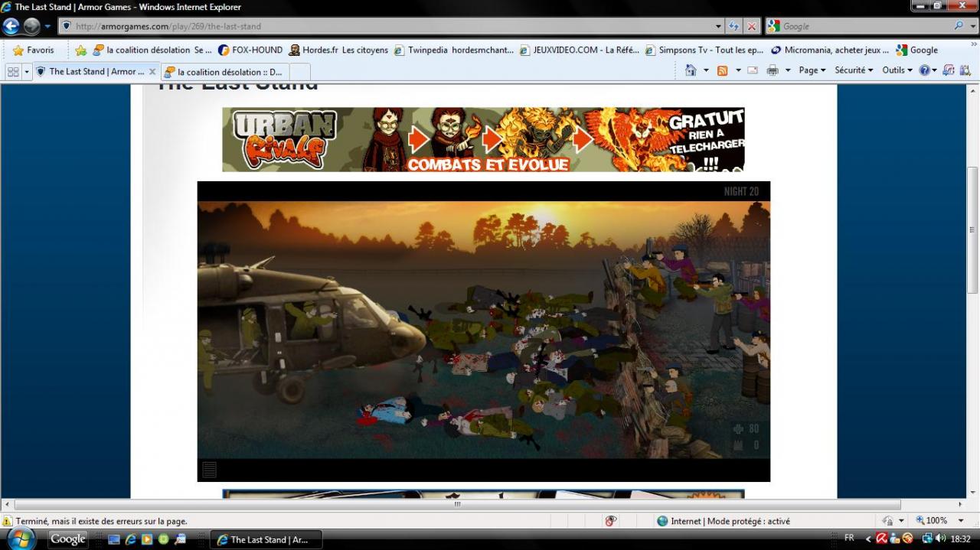
Task: Click the game menu icon bottom-left
Action: pyautogui.click(x=210, y=469)
